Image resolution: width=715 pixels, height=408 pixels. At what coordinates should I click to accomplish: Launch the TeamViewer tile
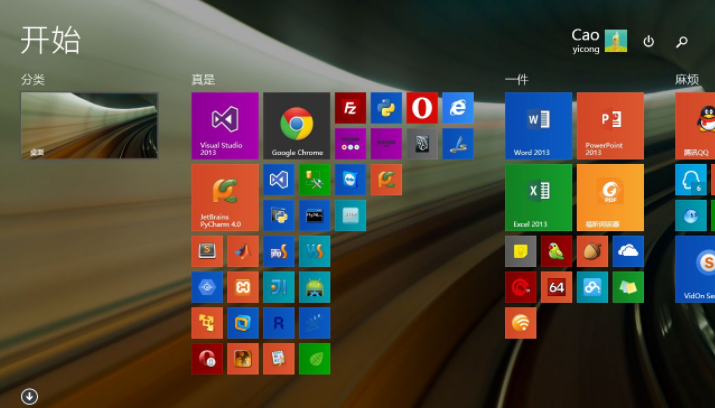point(350,180)
